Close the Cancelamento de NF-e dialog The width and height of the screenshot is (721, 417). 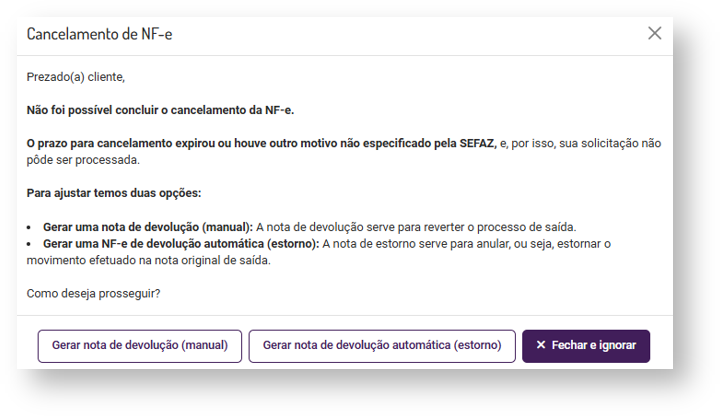655,33
